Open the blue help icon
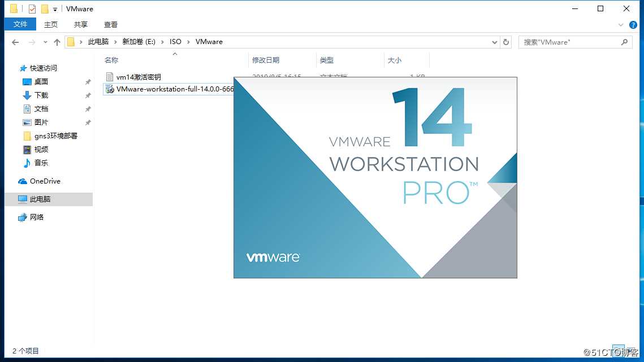 coord(633,25)
